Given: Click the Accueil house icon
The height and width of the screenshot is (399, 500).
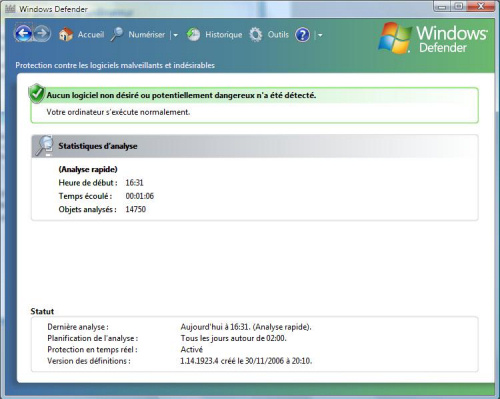Looking at the screenshot, I should tap(66, 34).
